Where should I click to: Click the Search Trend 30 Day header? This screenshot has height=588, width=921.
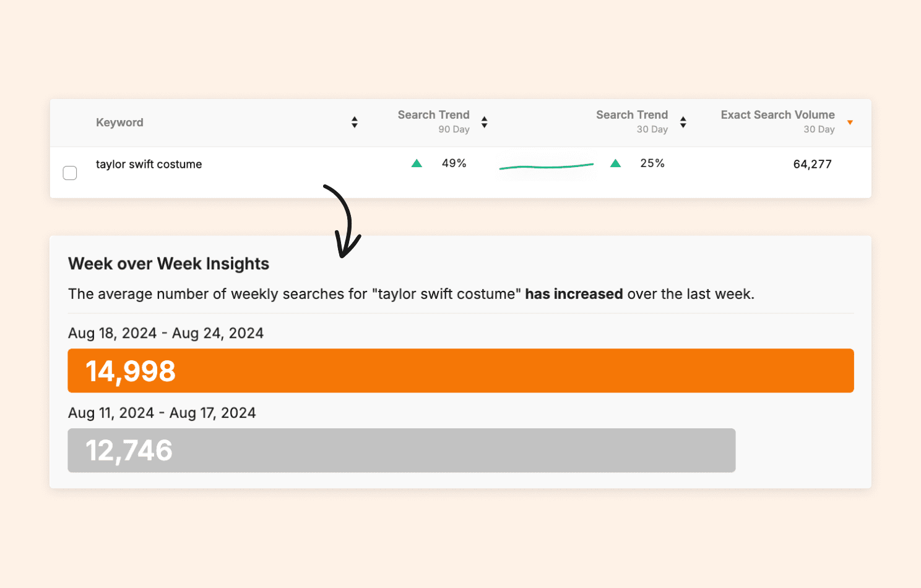click(x=632, y=121)
